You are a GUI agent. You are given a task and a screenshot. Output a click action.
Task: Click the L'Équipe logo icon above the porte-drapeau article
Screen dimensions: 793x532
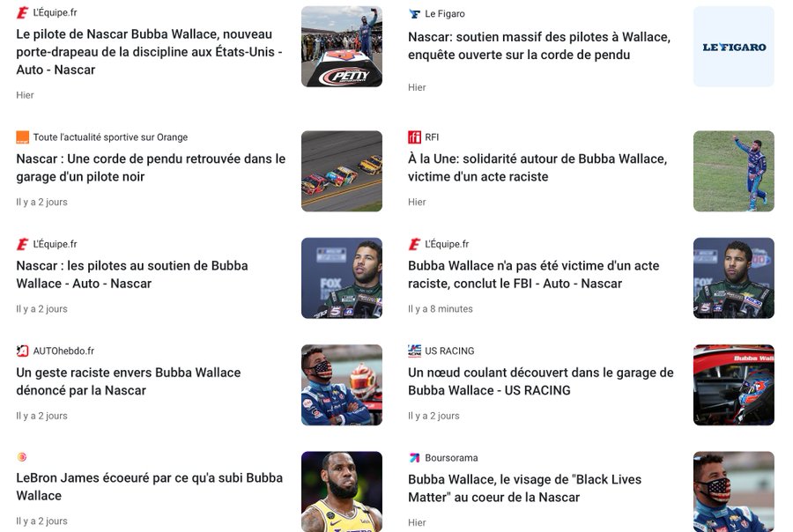[x=22, y=12]
